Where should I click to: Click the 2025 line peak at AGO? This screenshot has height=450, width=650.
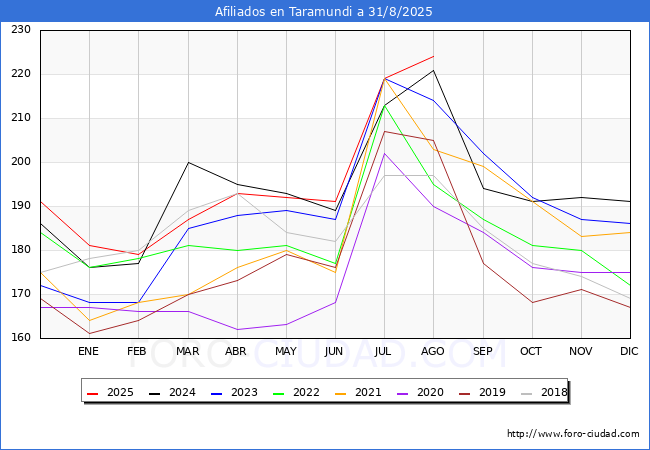click(x=433, y=57)
